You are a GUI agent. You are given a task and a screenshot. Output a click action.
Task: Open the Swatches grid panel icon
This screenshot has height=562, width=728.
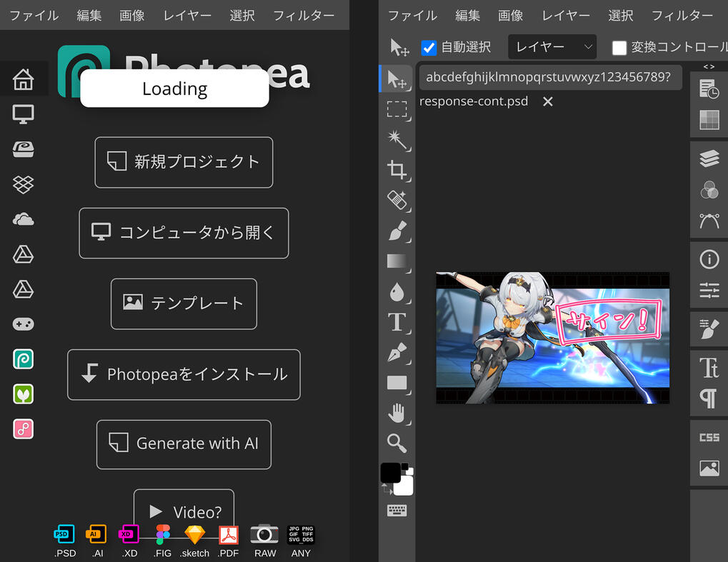pyautogui.click(x=709, y=120)
